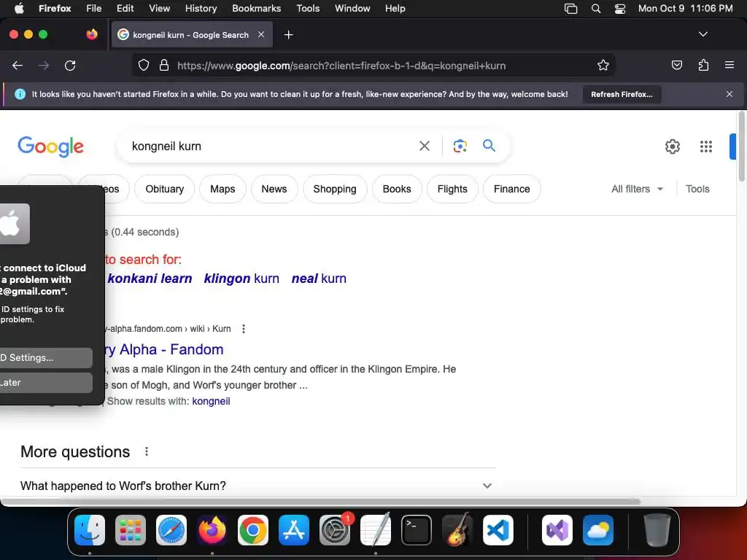Switch to Finance results
The image size is (747, 560).
coord(511,189)
